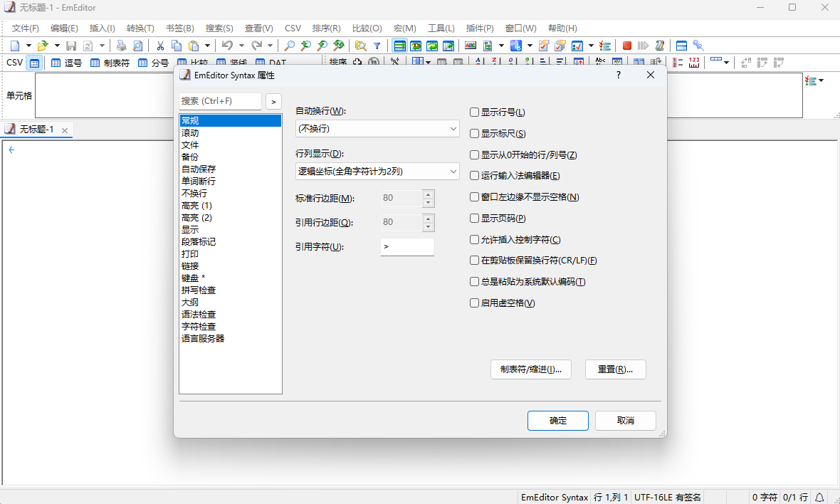Click the 制表符/缩进 button
840x504 pixels.
click(530, 369)
